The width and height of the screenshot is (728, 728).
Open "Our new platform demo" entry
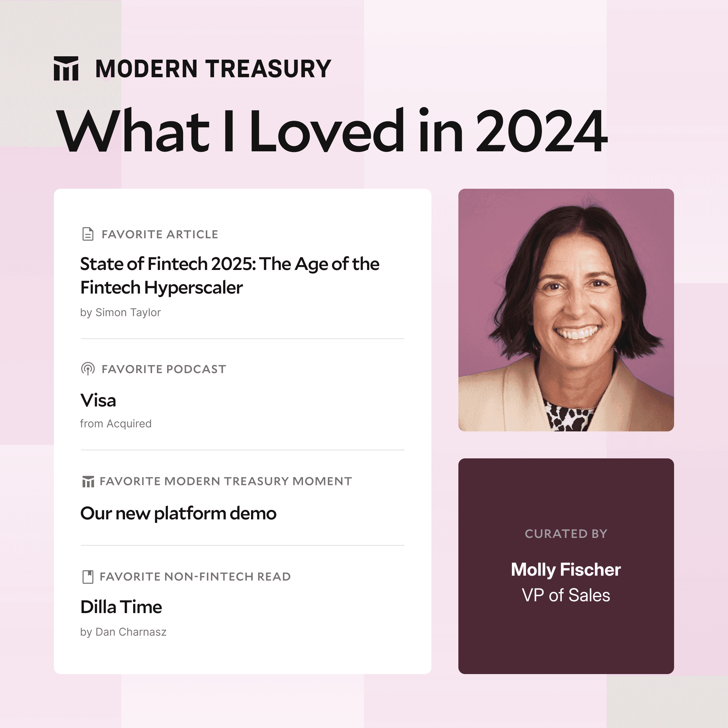(178, 513)
